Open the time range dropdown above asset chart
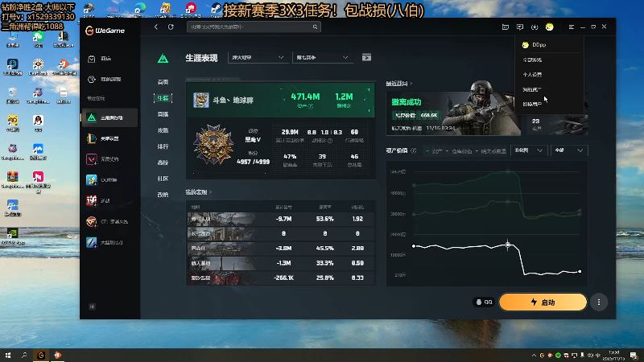 (528, 150)
